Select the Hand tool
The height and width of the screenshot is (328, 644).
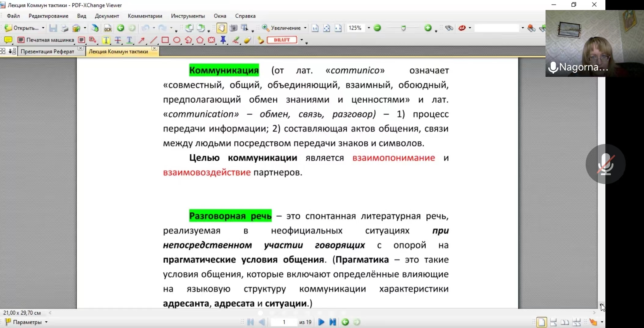tap(222, 28)
